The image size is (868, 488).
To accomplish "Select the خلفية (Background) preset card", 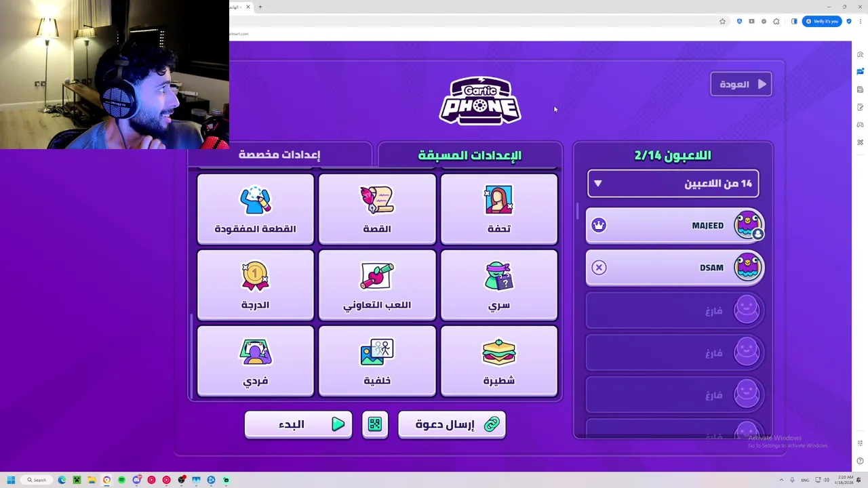I will [377, 361].
